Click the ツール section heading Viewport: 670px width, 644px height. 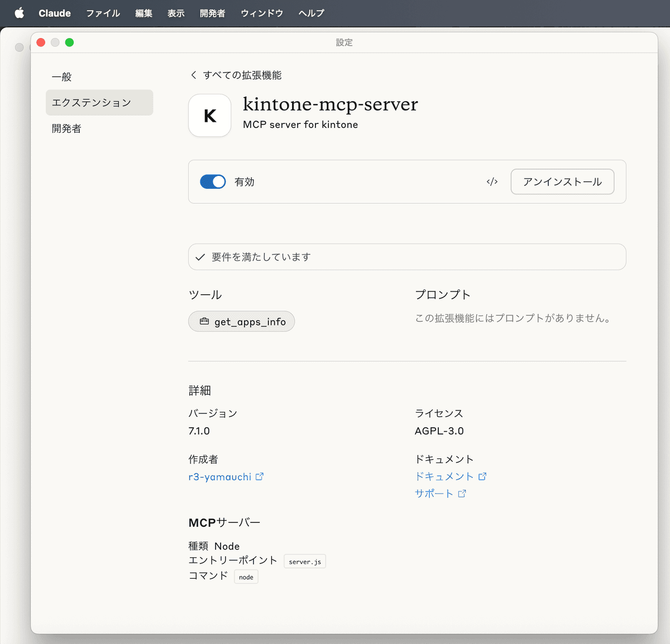[x=205, y=294]
